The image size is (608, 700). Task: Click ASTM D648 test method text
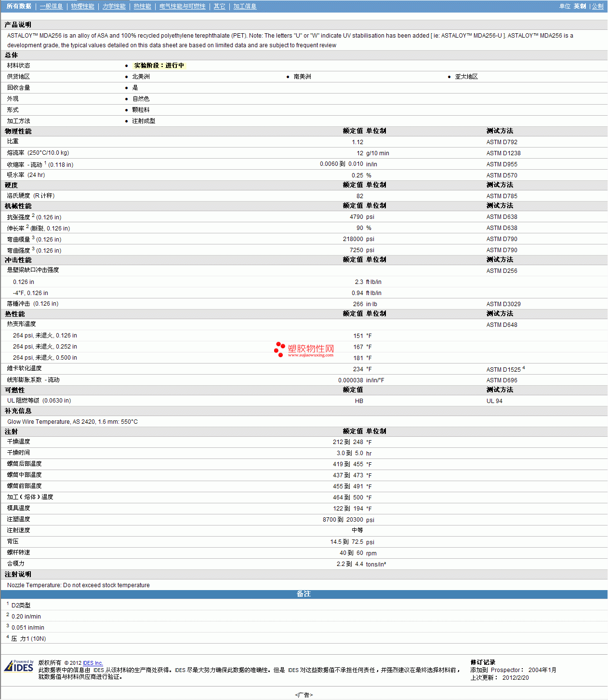pyautogui.click(x=502, y=325)
